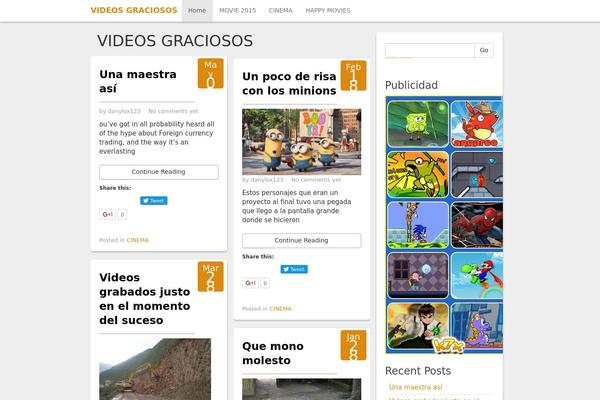Screen dimensions: 600x400
Task: Click G+ counter under Una maestra así
Action: point(122,214)
